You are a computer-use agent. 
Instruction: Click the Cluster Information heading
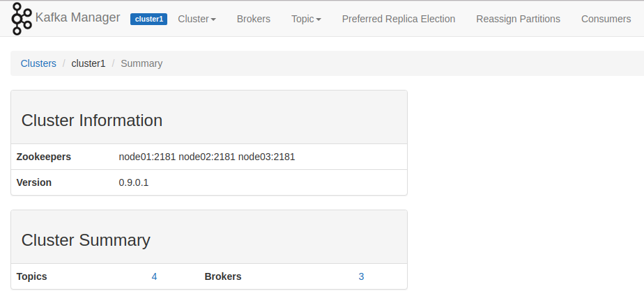tap(92, 120)
